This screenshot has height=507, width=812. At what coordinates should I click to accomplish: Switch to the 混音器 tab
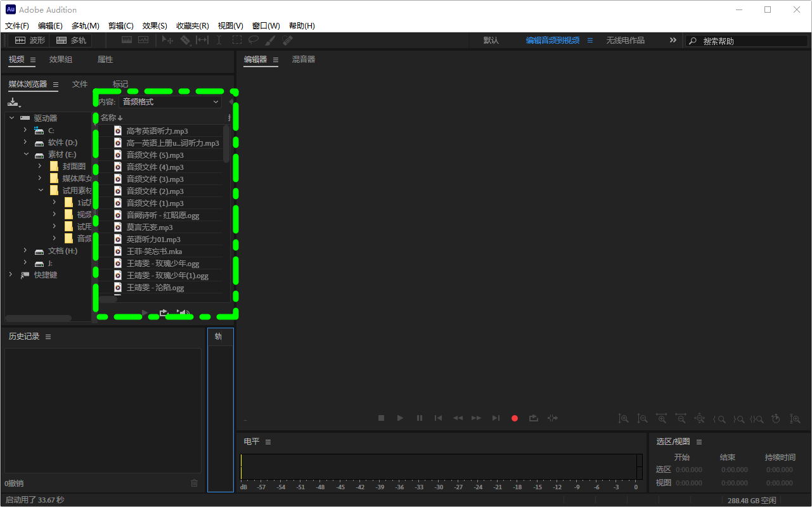pos(303,60)
